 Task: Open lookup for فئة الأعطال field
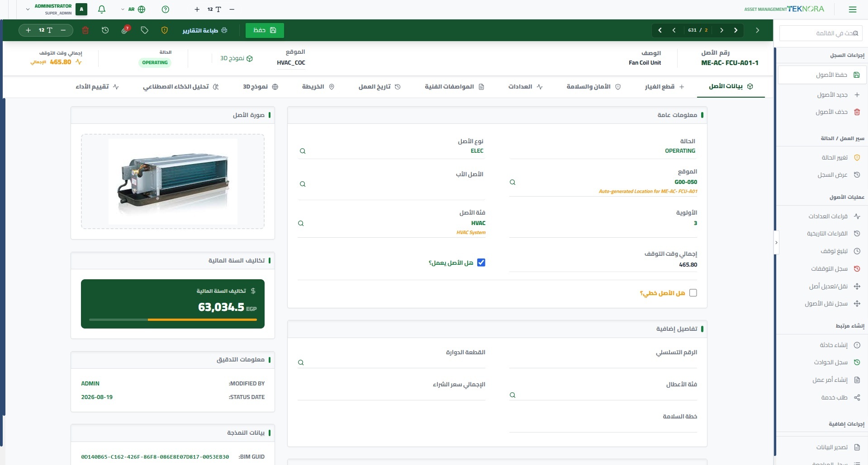[x=512, y=395]
